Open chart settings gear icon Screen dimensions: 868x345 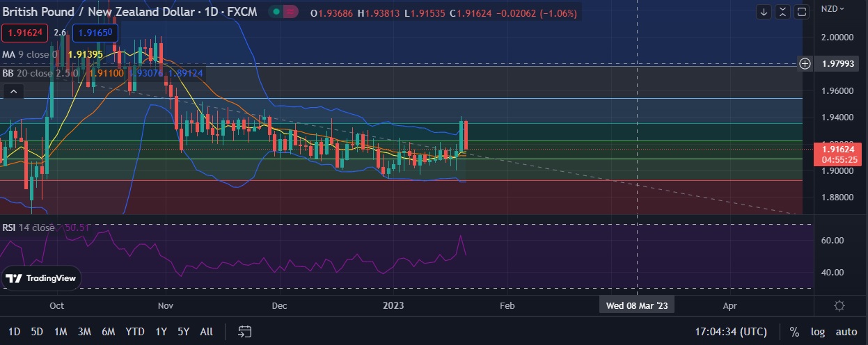pyautogui.click(x=839, y=306)
